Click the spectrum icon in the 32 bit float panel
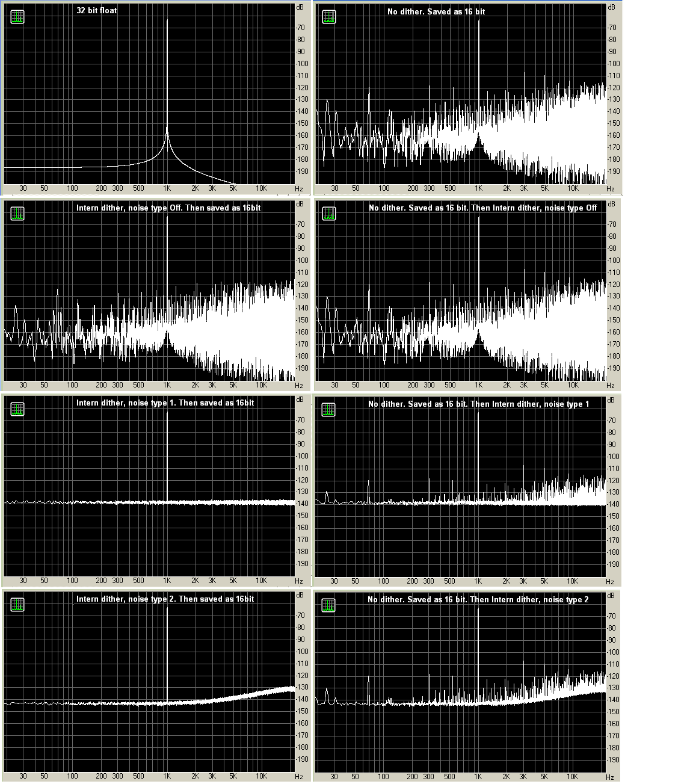This screenshot has width=693, height=784. (17, 17)
